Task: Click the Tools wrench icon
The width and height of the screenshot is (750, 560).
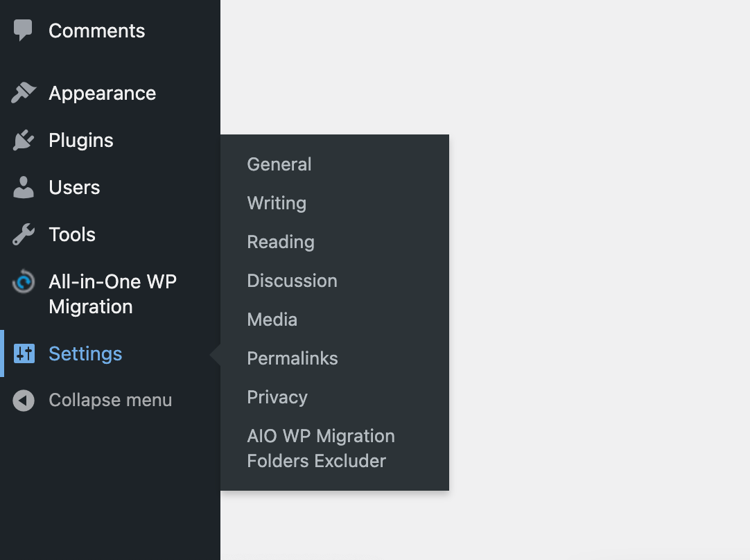Action: coord(24,234)
